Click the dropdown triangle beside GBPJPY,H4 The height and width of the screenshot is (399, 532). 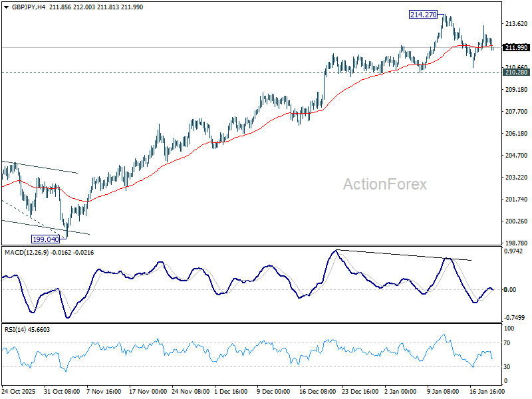tap(6, 7)
